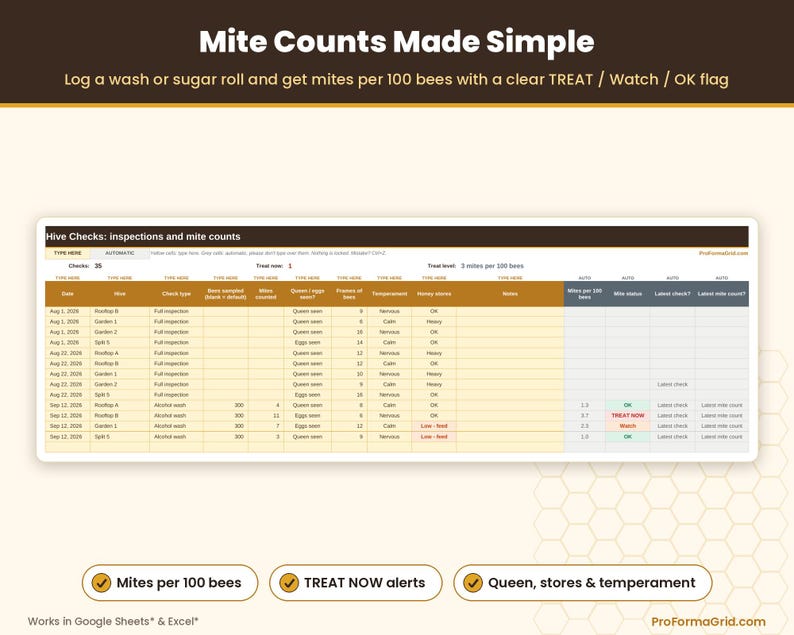Click the Mite Counts Made Simple heading
The image size is (794, 635).
pos(396,42)
